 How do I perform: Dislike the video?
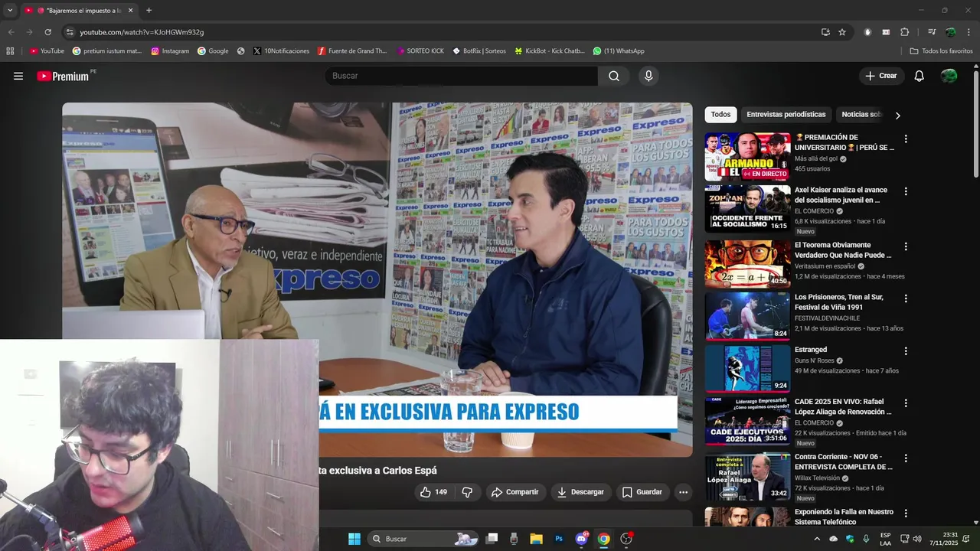click(467, 492)
